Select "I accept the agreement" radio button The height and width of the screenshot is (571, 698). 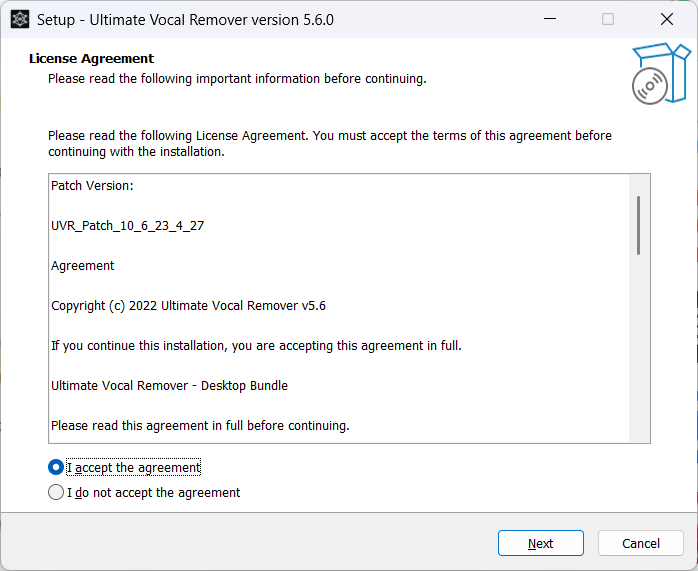[56, 467]
